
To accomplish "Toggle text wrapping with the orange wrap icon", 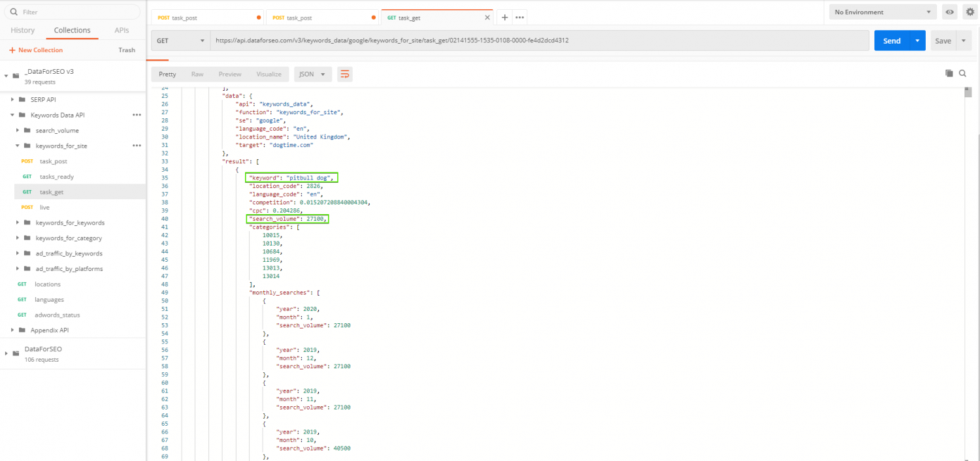I will pyautogui.click(x=344, y=74).
